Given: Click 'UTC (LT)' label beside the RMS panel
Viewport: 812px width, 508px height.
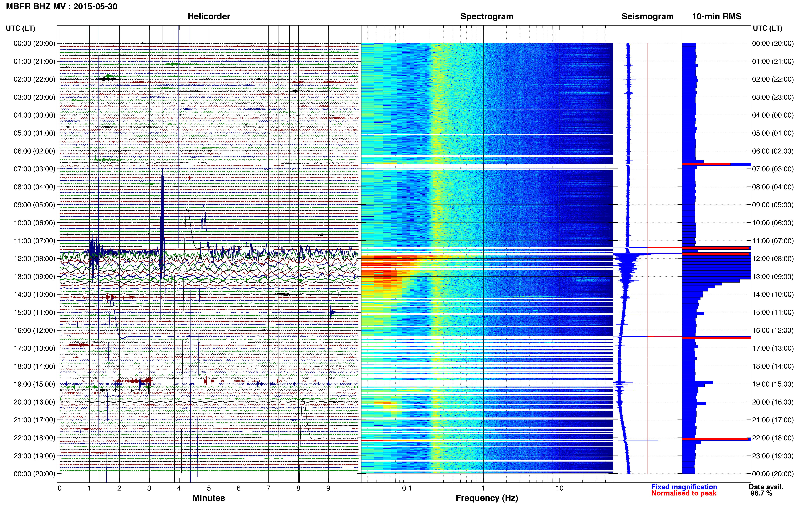Looking at the screenshot, I should tap(767, 28).
